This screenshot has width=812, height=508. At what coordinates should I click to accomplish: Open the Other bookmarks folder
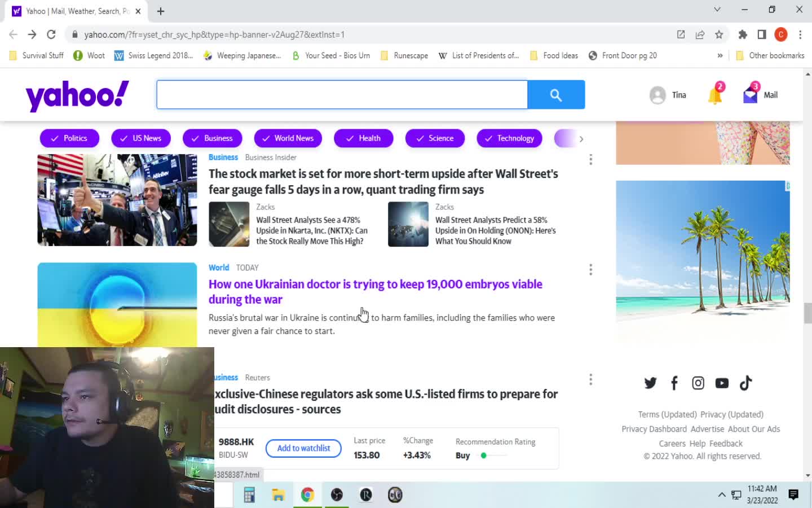(770, 55)
